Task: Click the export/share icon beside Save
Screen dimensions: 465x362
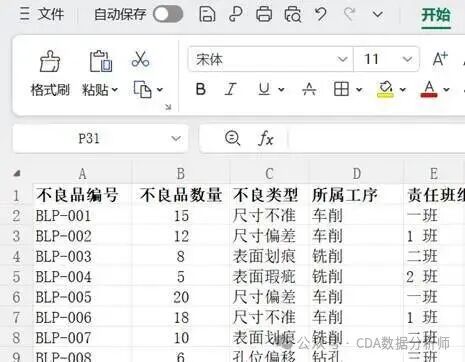Action: 236,14
